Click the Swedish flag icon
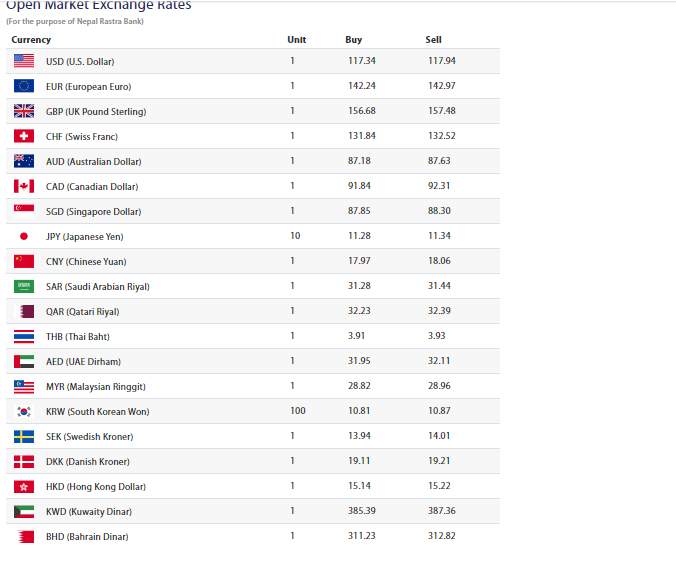The image size is (676, 561). (24, 436)
